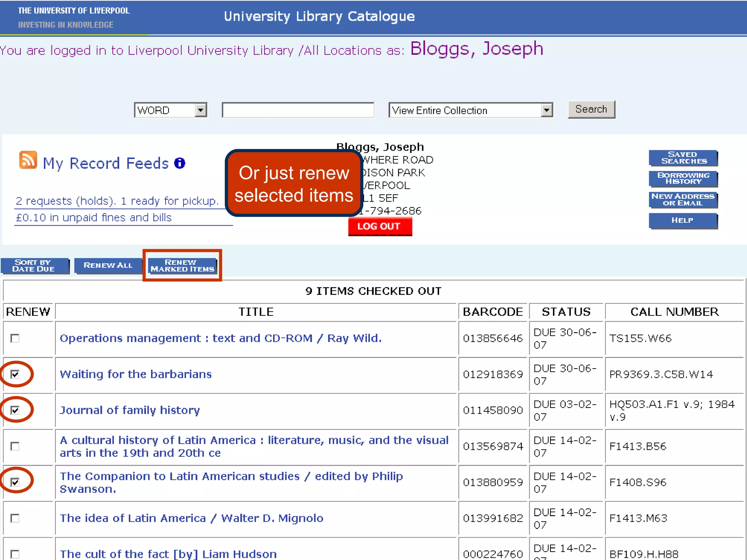
Task: Click the catalogue search text field
Action: click(298, 110)
